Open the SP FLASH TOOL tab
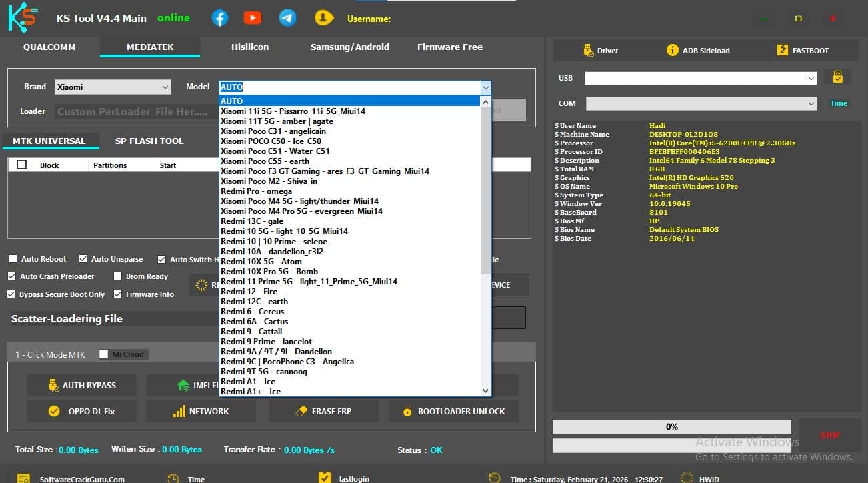Viewport: 868px width, 483px height. coord(149,141)
